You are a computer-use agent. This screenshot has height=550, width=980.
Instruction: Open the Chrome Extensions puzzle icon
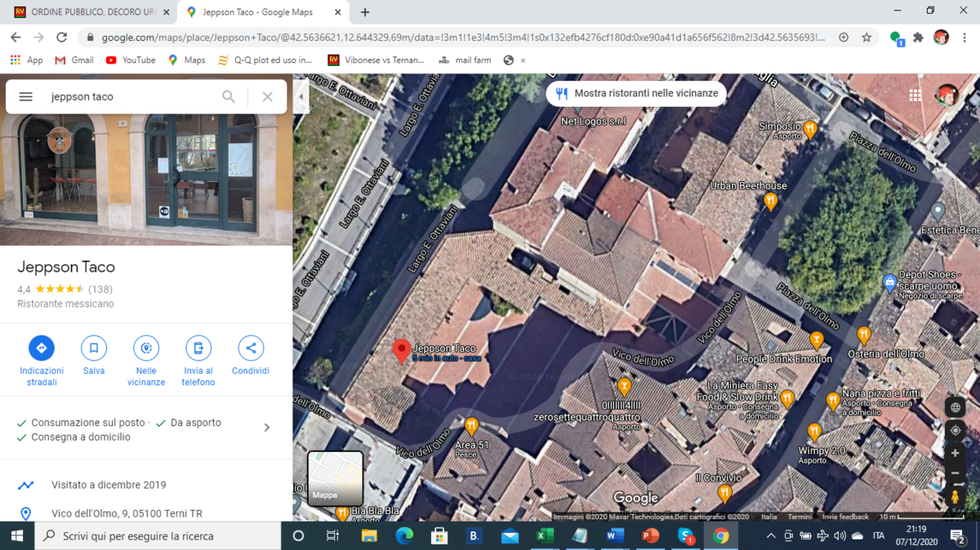[x=918, y=38]
